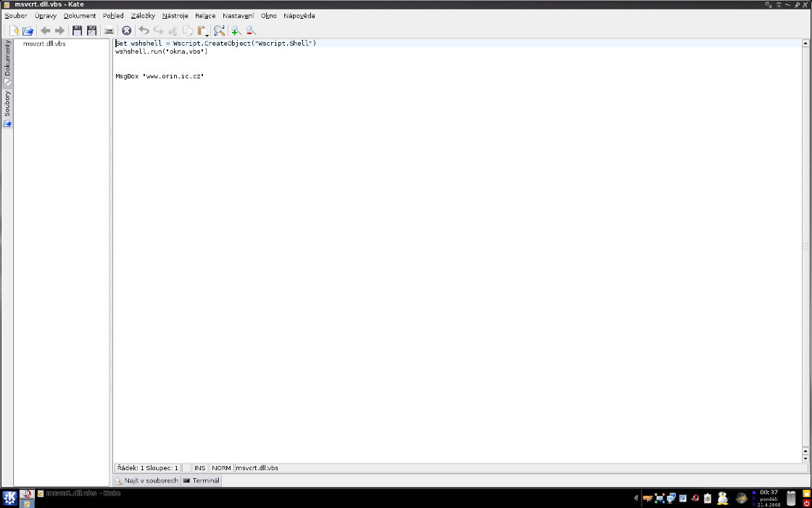812x508 pixels.
Task: Click the Print icon in toolbar
Action: [x=109, y=30]
